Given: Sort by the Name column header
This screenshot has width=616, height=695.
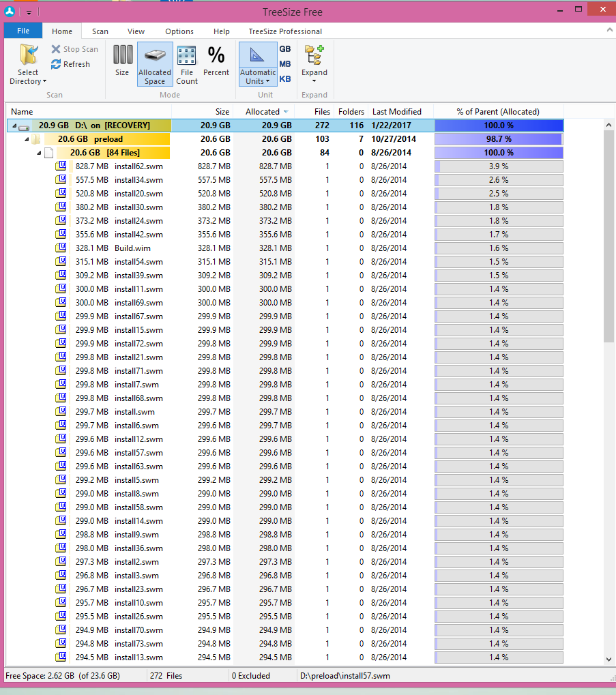Looking at the screenshot, I should [x=88, y=112].
